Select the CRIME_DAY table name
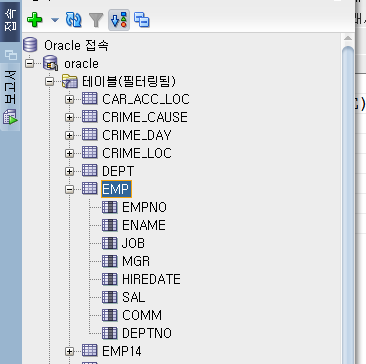This screenshot has width=366, height=364. 137,135
